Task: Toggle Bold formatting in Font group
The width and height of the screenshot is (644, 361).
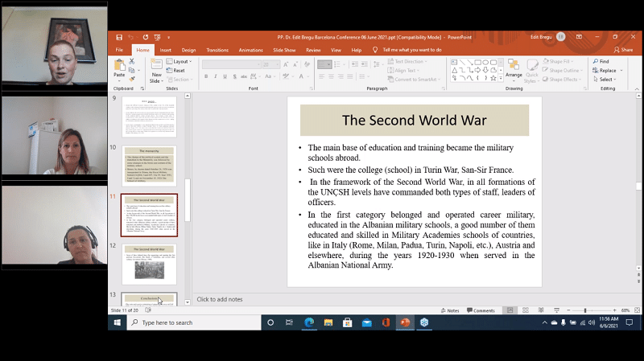Action: click(205, 76)
